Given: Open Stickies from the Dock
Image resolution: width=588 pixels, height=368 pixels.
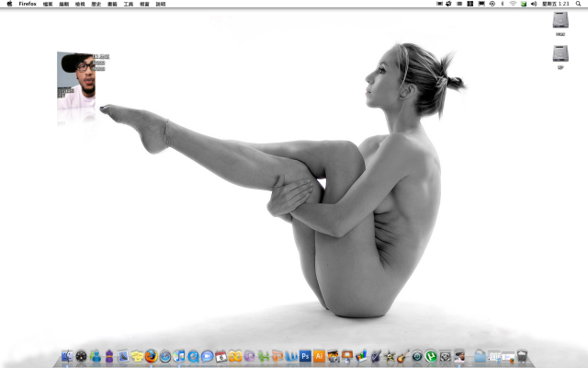Looking at the screenshot, I should pos(137,356).
